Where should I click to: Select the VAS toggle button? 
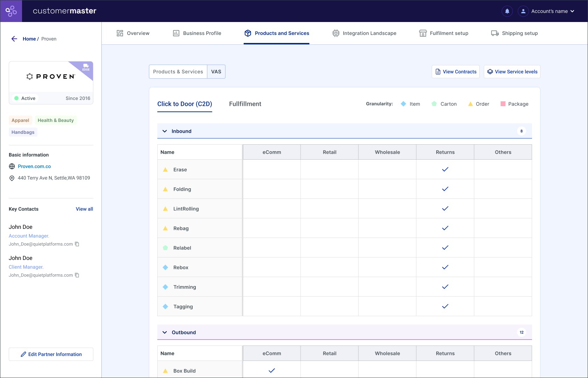[216, 72]
